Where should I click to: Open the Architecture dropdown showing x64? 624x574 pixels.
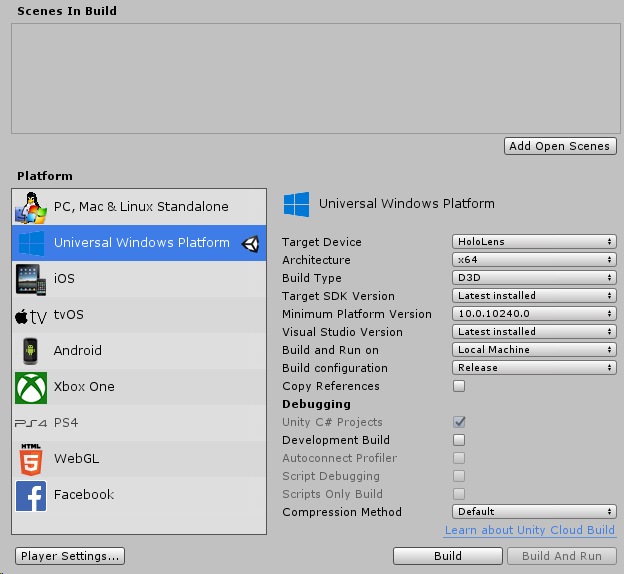click(x=534, y=260)
